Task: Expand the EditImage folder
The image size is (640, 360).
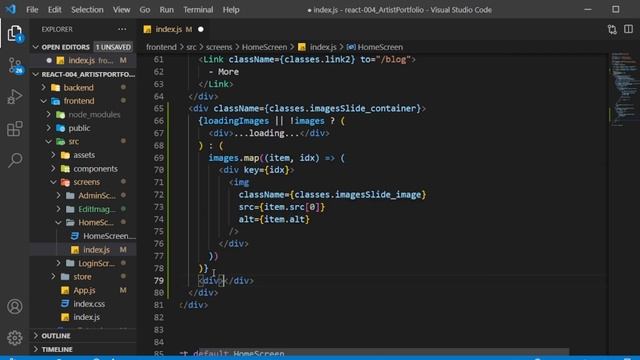Action: 58,209
